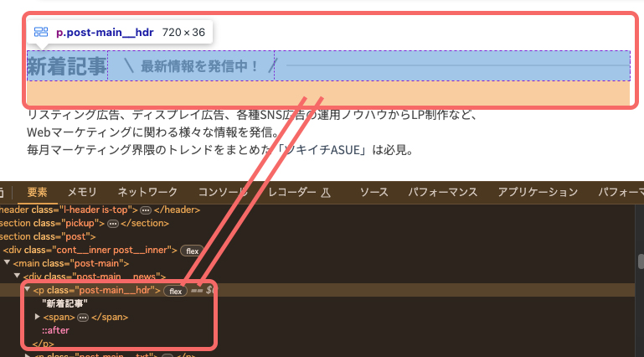This screenshot has width=644, height=357.
Task: Select the ::after pseudo-element row
Action: click(x=55, y=330)
